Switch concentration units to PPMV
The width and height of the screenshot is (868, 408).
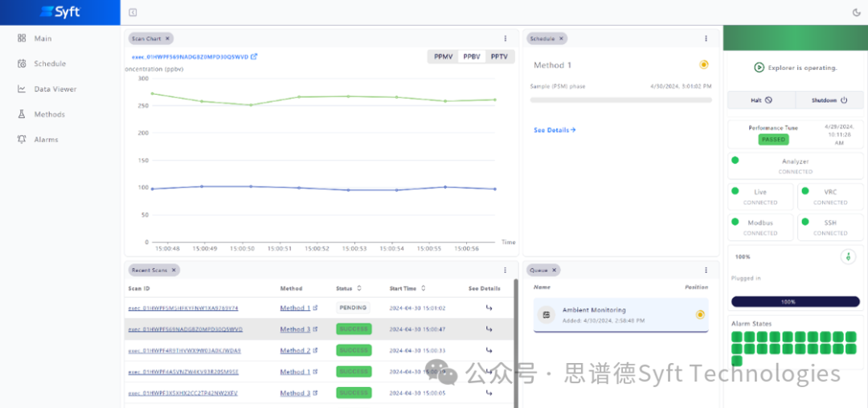point(443,56)
